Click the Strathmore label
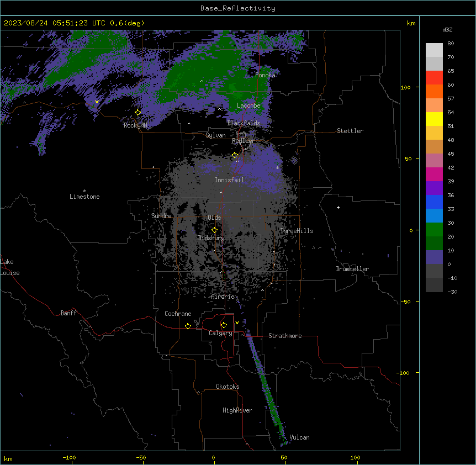This screenshot has width=476, height=465. pos(285,336)
